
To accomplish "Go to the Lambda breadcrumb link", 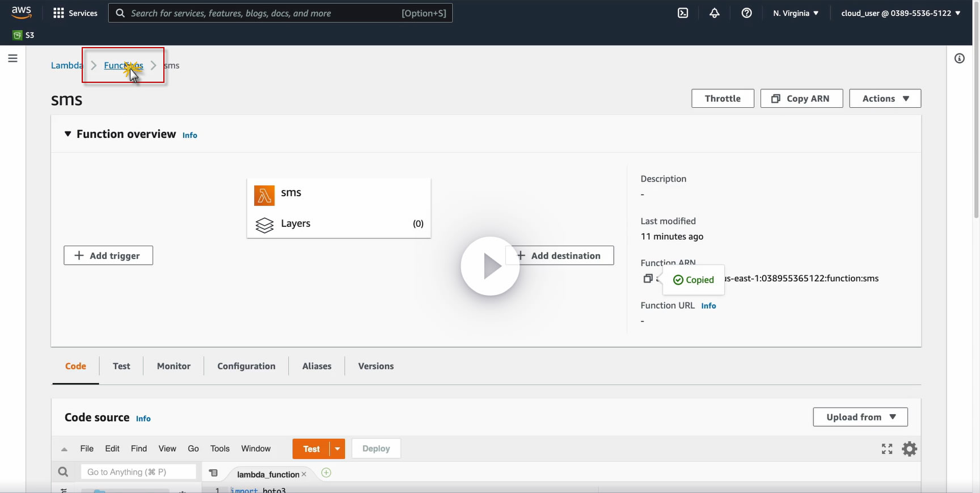I will [67, 66].
